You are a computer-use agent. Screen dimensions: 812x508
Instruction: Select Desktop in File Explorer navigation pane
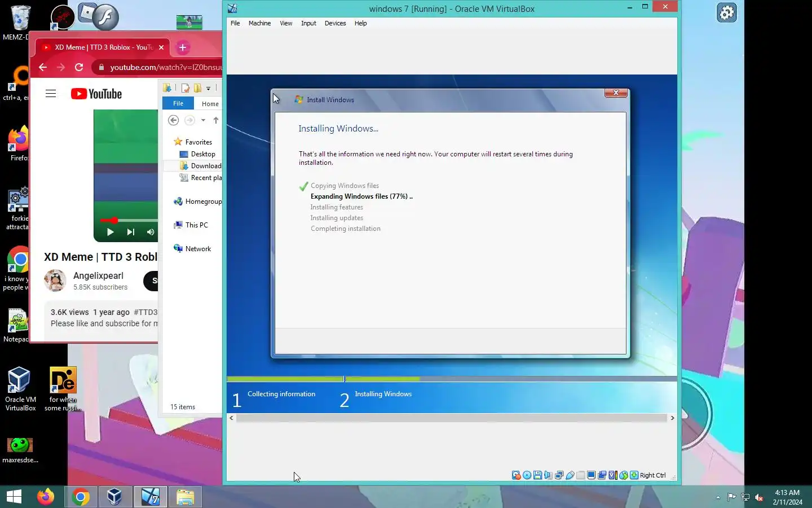pos(197,154)
